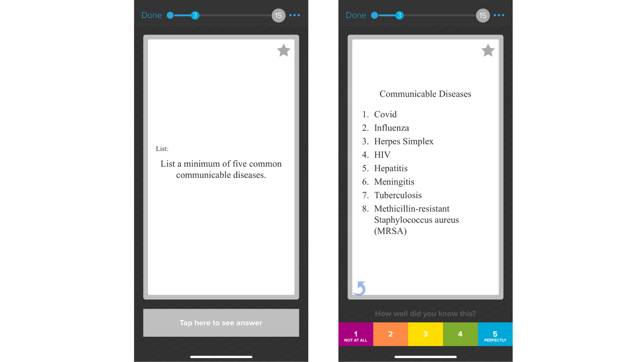Screen dimensions: 644x362
Task: Select the green rating 4 button
Action: point(460,334)
